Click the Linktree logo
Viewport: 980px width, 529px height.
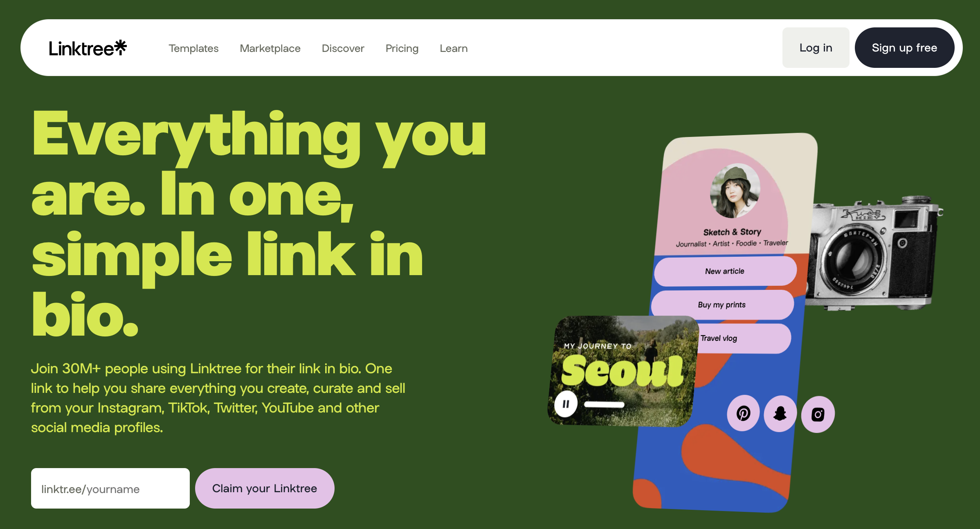click(x=88, y=48)
